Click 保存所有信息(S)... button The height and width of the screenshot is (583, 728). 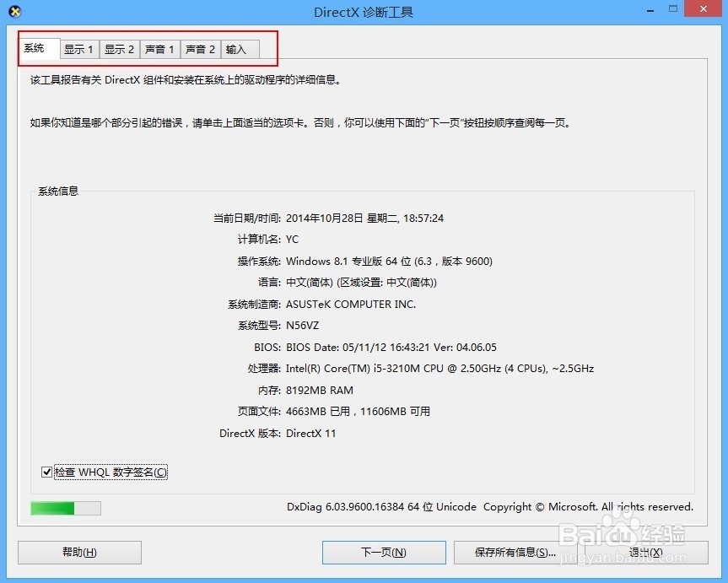515,553
